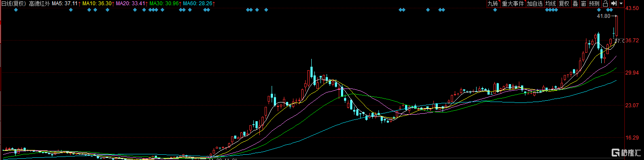This screenshot has width=644, height=160.
Task: Toggle the 均线 moving average lines
Action: (551, 3)
